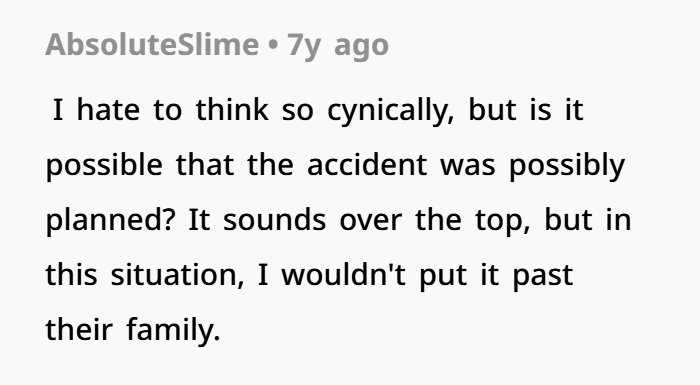Click the word "hate" in the comment
The image size is (700, 385).
point(108,110)
